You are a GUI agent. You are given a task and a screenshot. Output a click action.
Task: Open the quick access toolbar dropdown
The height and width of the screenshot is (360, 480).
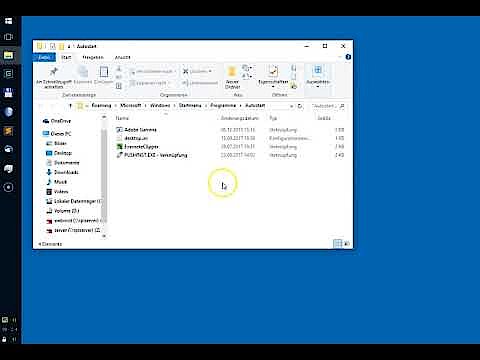[69, 46]
